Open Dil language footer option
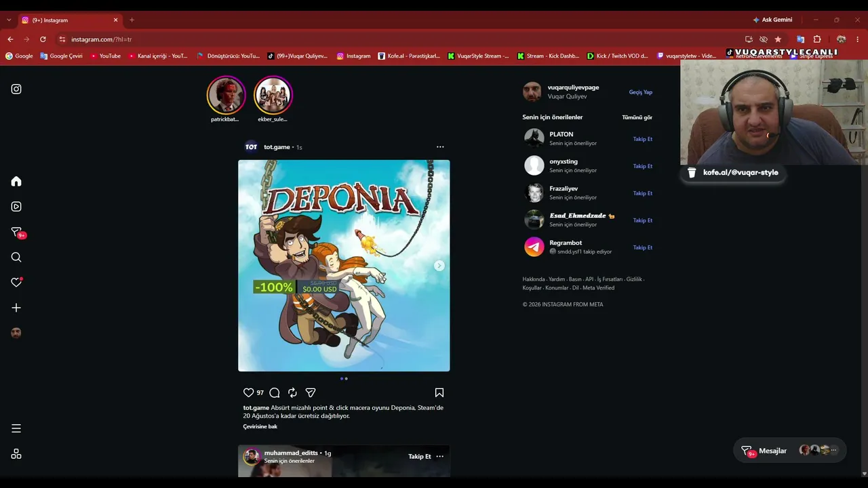 pyautogui.click(x=576, y=288)
